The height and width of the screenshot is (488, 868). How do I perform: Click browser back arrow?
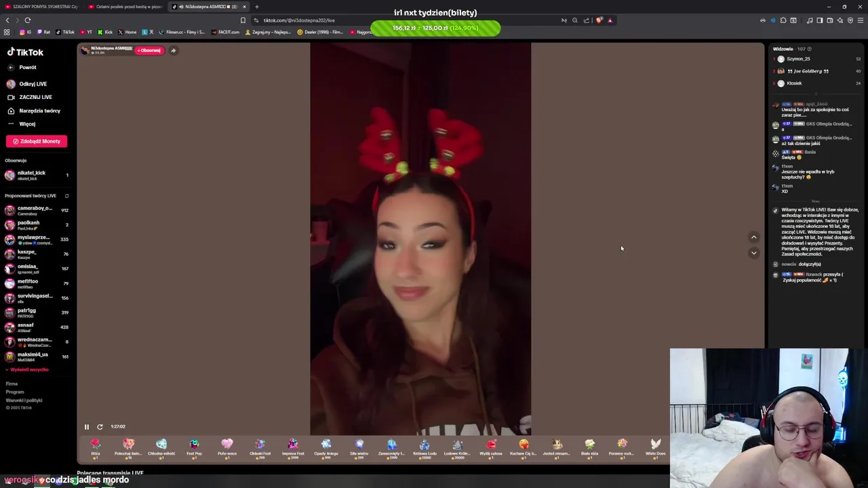tap(7, 20)
